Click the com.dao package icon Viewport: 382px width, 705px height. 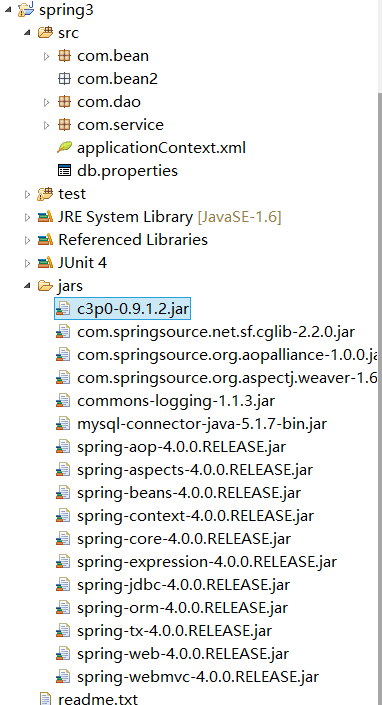pos(64,102)
